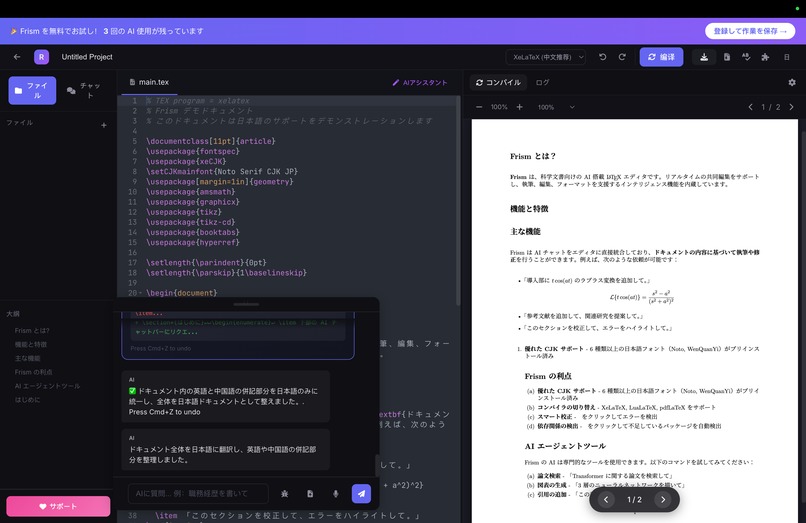
Task: Focus the AIに質問 input field
Action: coord(198,494)
